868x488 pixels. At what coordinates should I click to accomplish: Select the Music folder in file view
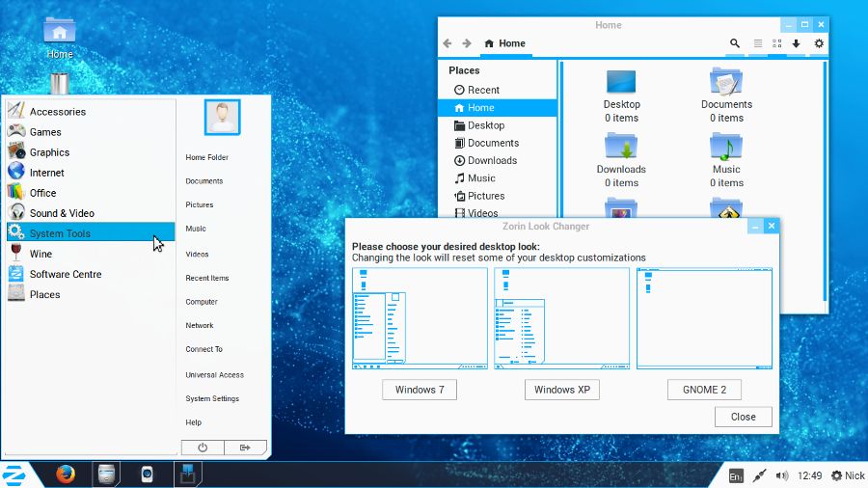coord(726,160)
